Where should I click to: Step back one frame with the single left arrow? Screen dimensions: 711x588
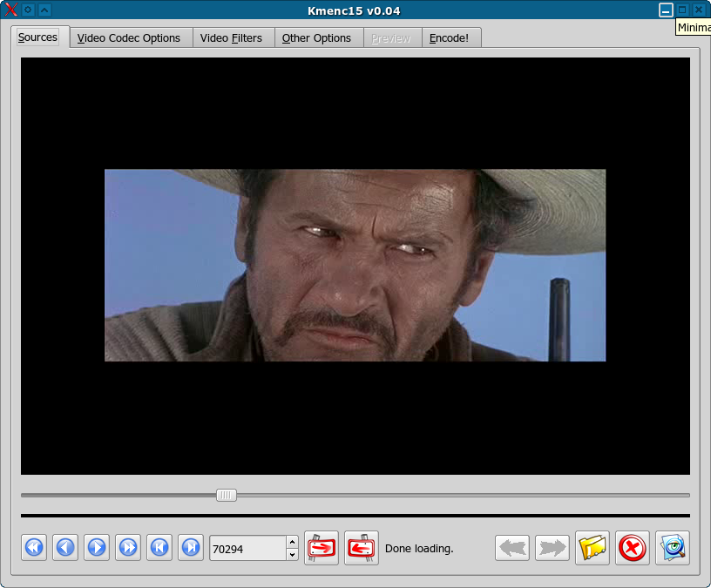tap(65, 548)
